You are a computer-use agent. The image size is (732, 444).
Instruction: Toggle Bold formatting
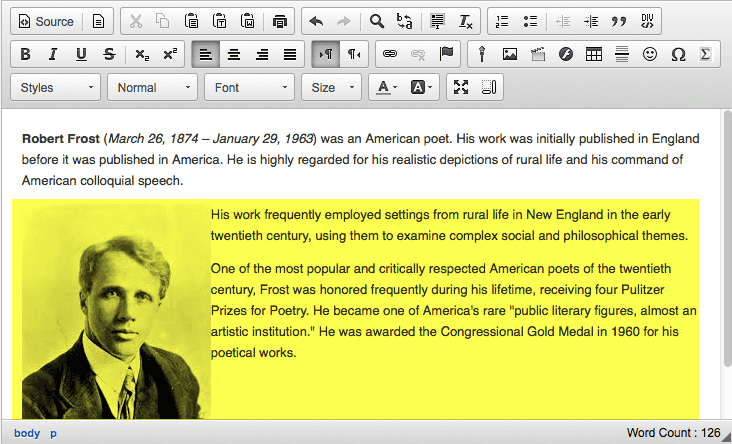pos(25,54)
